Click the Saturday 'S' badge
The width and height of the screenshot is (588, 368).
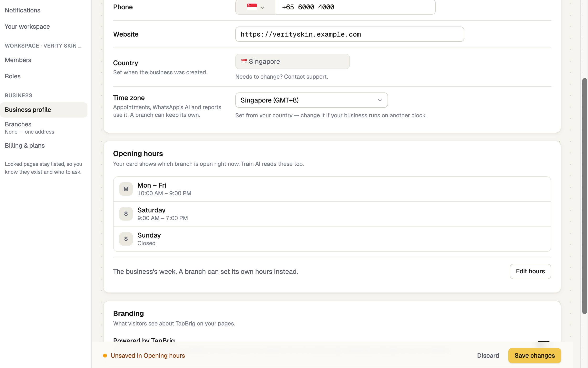[126, 214]
